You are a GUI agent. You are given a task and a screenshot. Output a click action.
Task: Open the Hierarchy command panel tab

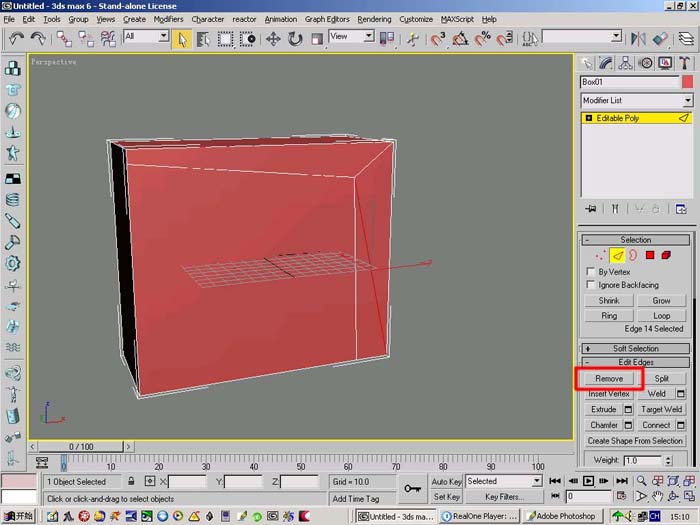[625, 63]
